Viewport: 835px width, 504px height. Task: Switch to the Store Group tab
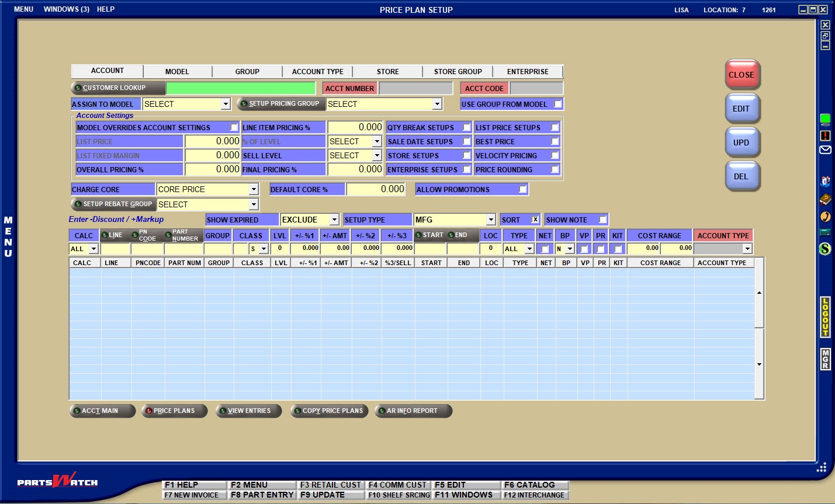pyautogui.click(x=458, y=71)
